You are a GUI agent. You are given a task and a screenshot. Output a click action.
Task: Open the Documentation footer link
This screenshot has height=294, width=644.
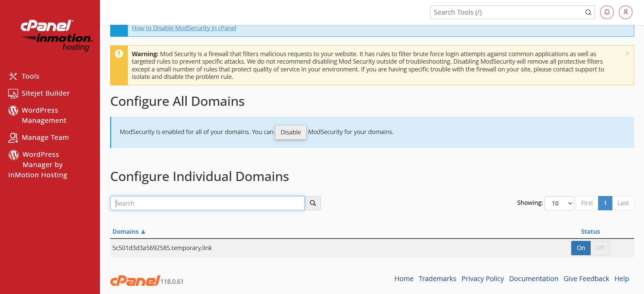(x=533, y=279)
